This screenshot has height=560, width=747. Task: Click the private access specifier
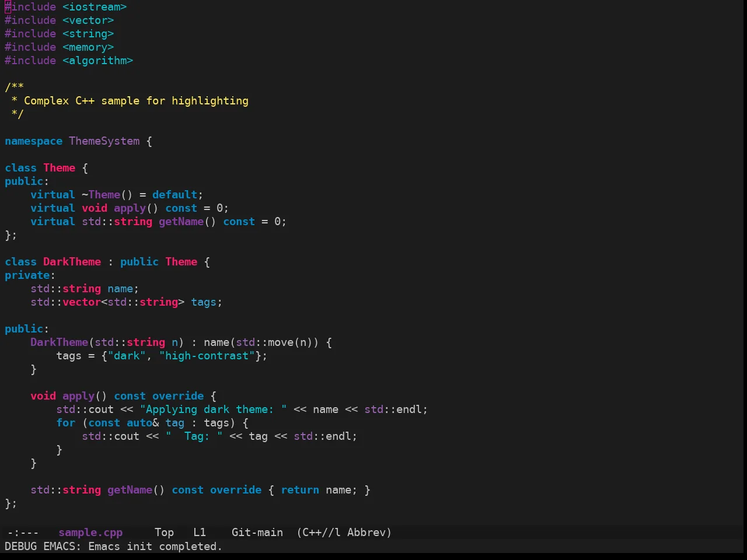pyautogui.click(x=27, y=275)
